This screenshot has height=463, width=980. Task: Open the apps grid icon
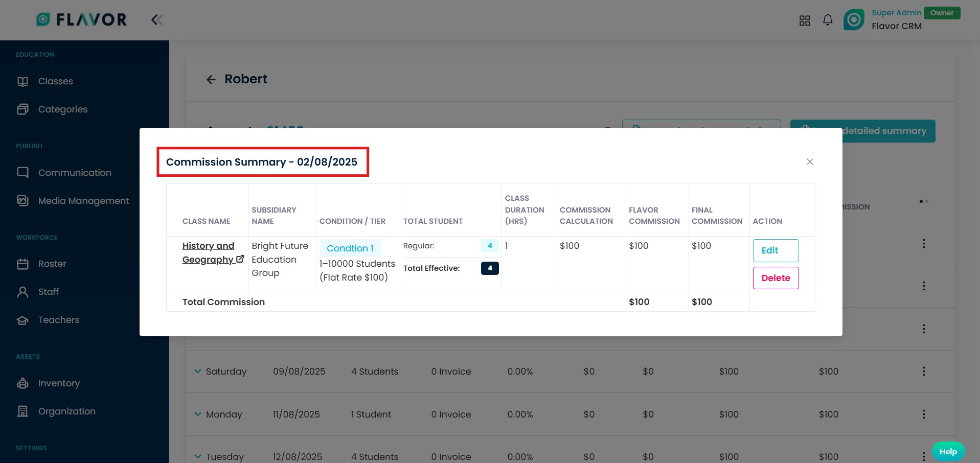(805, 20)
